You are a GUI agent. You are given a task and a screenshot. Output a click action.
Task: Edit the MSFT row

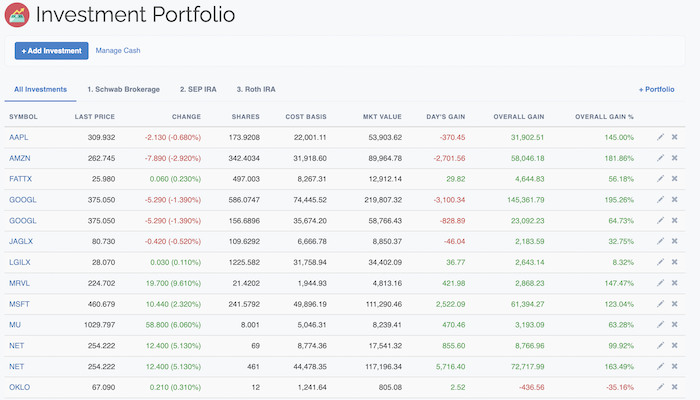tap(660, 304)
